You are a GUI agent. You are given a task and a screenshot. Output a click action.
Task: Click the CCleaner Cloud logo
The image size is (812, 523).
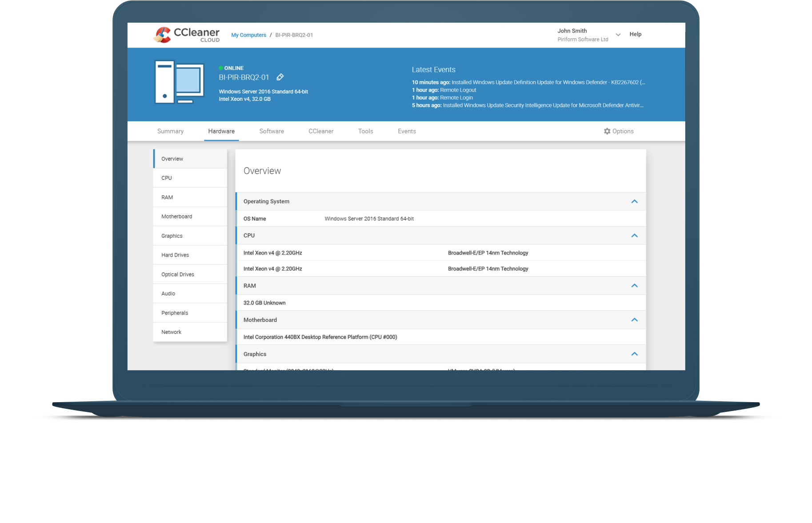tap(187, 35)
